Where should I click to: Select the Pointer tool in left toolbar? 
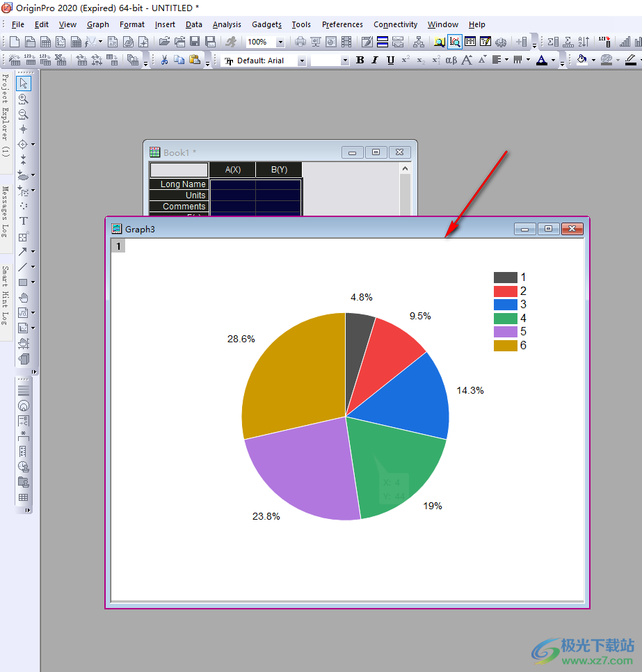[24, 83]
